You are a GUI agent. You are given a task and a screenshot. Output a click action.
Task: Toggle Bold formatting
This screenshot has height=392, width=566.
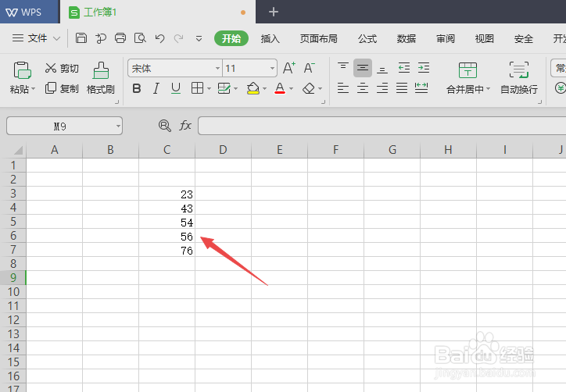point(137,88)
